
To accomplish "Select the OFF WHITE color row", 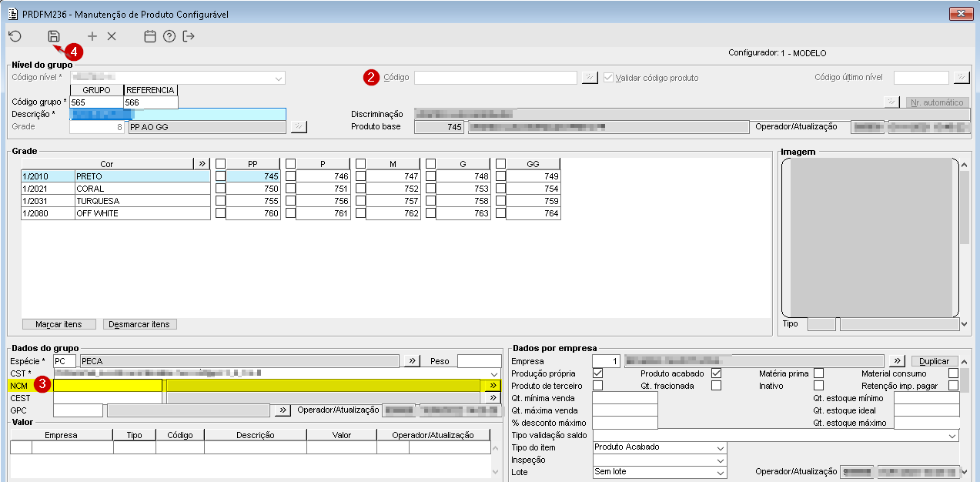I will click(115, 213).
